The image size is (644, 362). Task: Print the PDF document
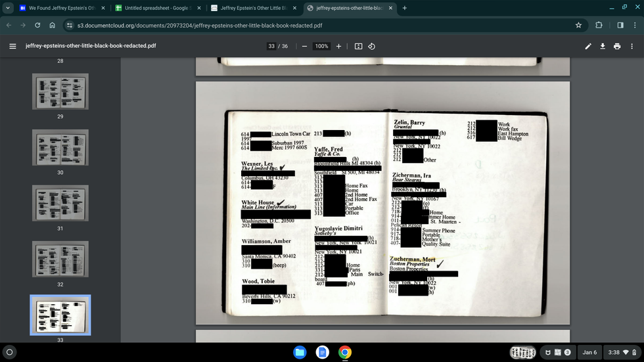(617, 47)
